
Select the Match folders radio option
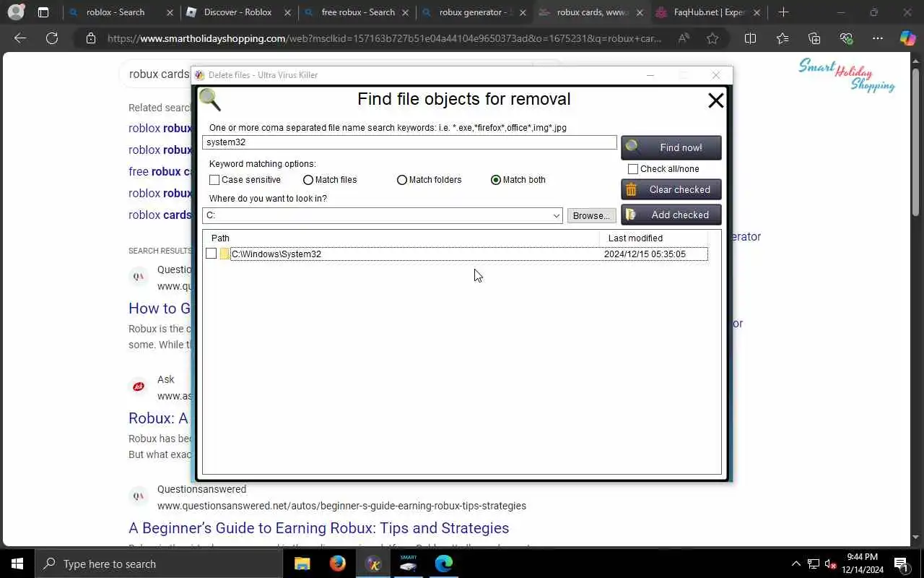tap(402, 180)
